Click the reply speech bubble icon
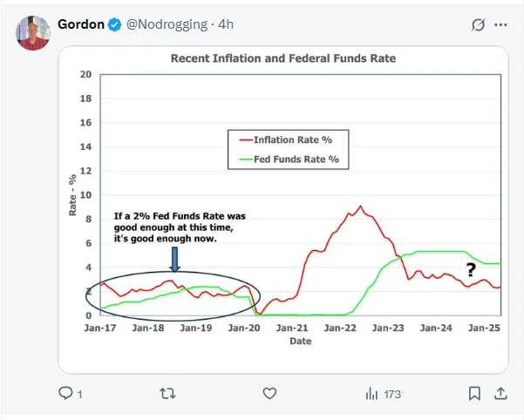The width and height of the screenshot is (524, 420). pyautogui.click(x=66, y=393)
